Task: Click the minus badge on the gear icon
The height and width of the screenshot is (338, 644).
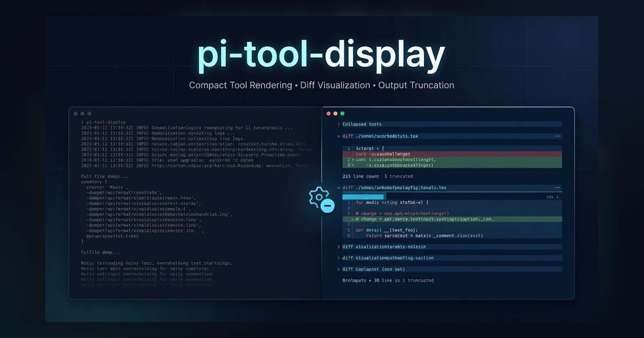Action: [x=328, y=205]
